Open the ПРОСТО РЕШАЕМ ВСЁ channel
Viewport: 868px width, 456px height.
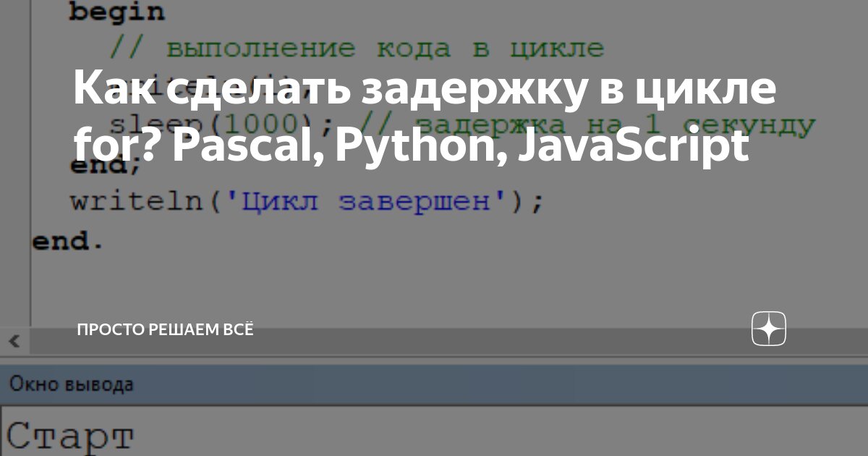coord(163,329)
